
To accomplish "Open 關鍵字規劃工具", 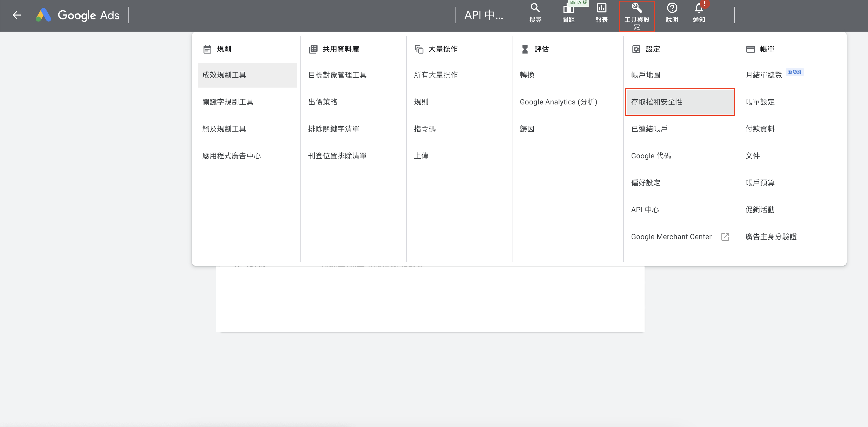I will pyautogui.click(x=228, y=102).
